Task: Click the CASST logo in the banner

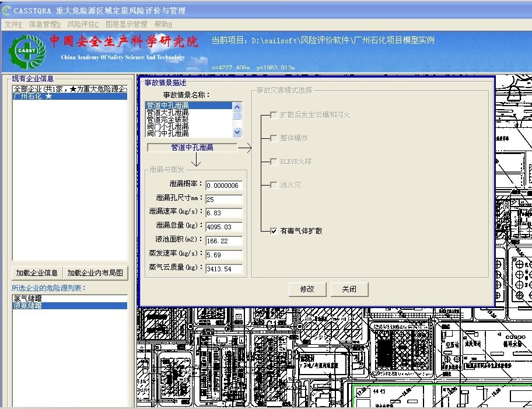Action: [x=27, y=51]
